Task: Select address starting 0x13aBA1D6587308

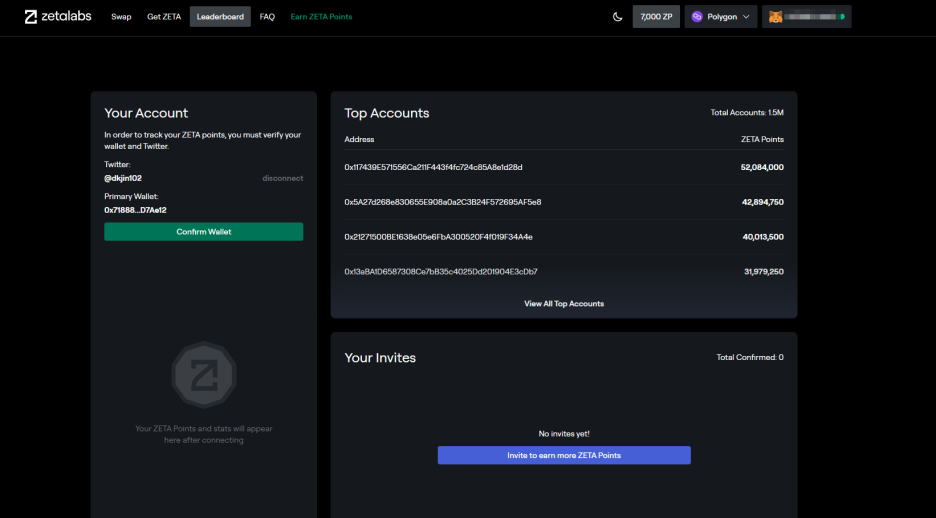Action: (441, 272)
